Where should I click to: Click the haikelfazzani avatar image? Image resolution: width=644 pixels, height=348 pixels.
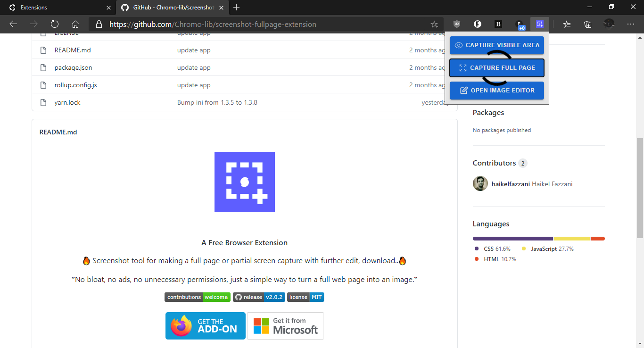[x=480, y=183]
